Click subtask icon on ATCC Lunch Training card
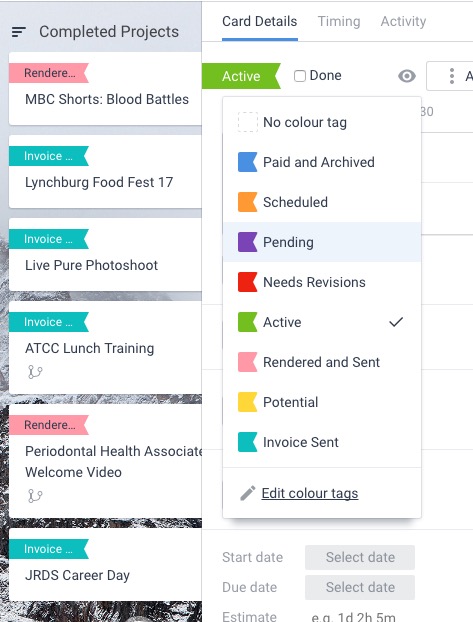Image resolution: width=473 pixels, height=622 pixels. click(35, 372)
